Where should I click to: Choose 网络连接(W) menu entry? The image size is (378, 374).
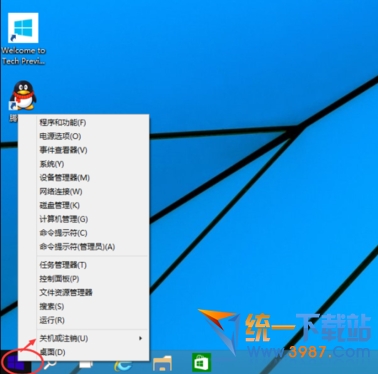[83, 192]
